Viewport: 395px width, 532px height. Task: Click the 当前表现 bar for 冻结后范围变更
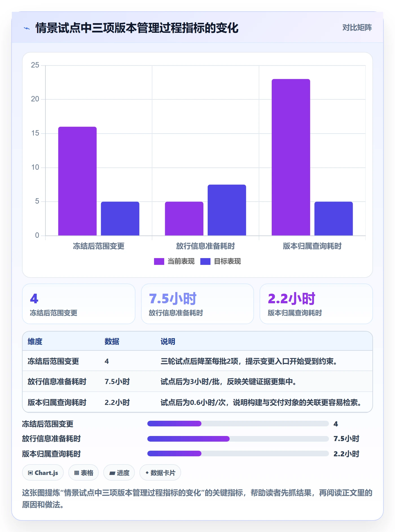77,181
